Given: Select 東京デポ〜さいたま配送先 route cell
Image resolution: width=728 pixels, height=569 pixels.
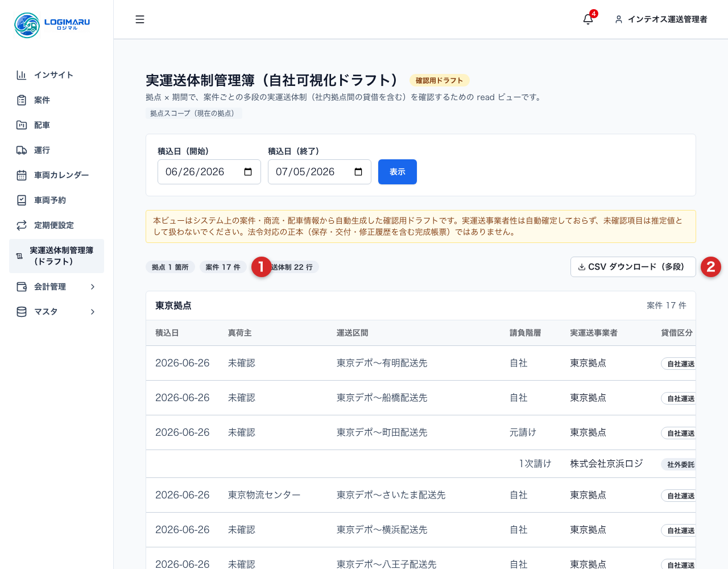Looking at the screenshot, I should tap(391, 495).
